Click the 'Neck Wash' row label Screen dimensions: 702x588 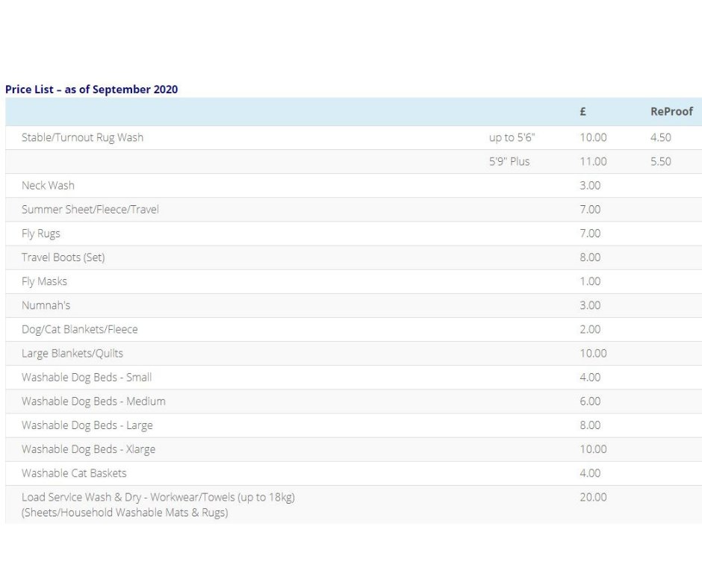pyautogui.click(x=48, y=185)
